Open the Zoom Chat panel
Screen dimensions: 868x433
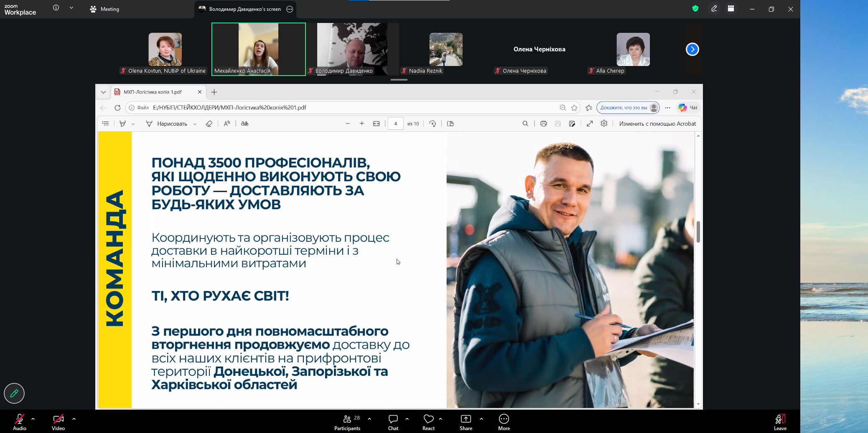tap(393, 422)
